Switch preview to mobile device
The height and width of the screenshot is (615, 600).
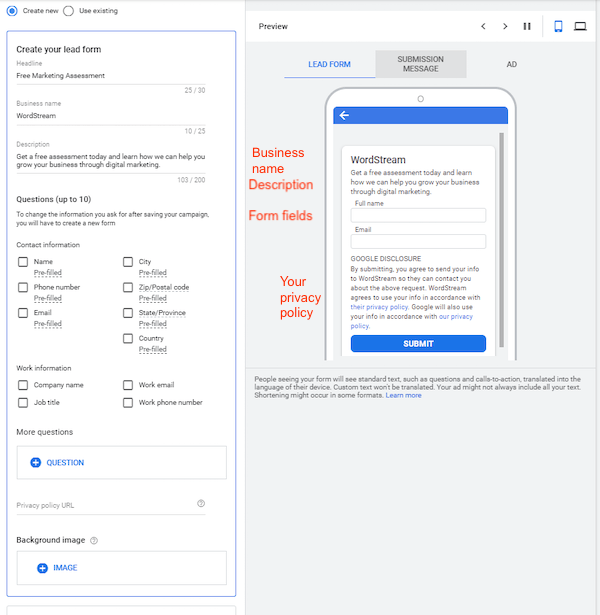click(558, 26)
